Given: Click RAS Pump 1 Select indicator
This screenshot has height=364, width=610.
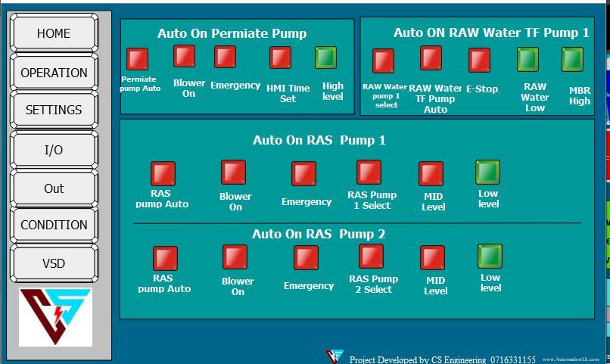Looking at the screenshot, I should (369, 173).
